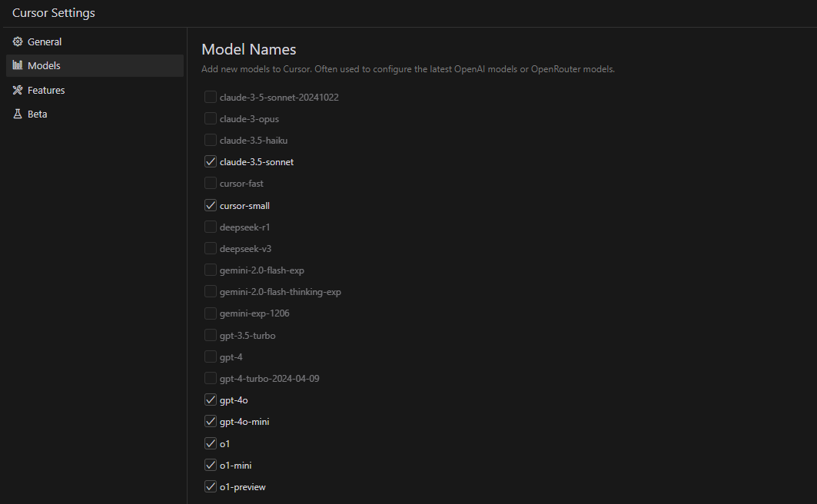This screenshot has height=504, width=817.
Task: Enable the gemini-exp-1206 checkbox
Action: tap(211, 313)
